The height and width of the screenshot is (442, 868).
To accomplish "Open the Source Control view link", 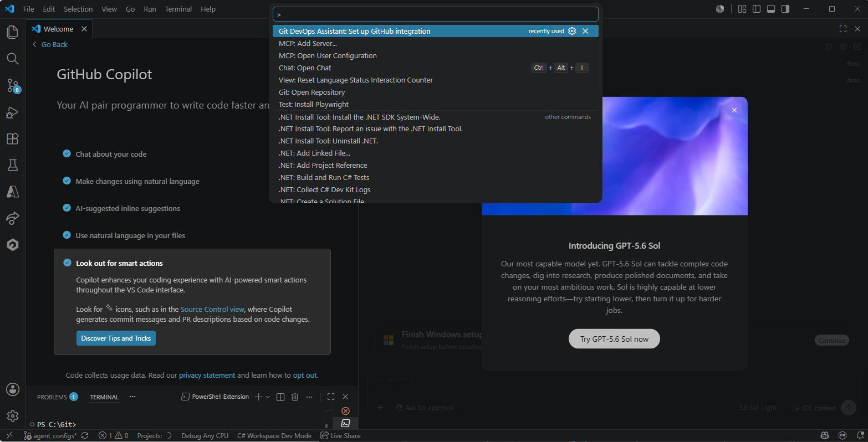I will (212, 310).
